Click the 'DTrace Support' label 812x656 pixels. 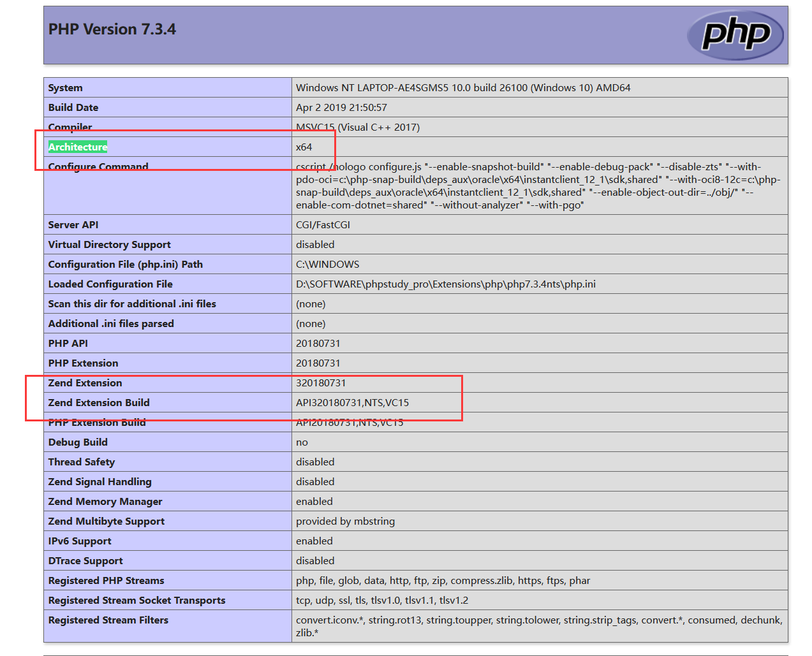pyautogui.click(x=85, y=561)
